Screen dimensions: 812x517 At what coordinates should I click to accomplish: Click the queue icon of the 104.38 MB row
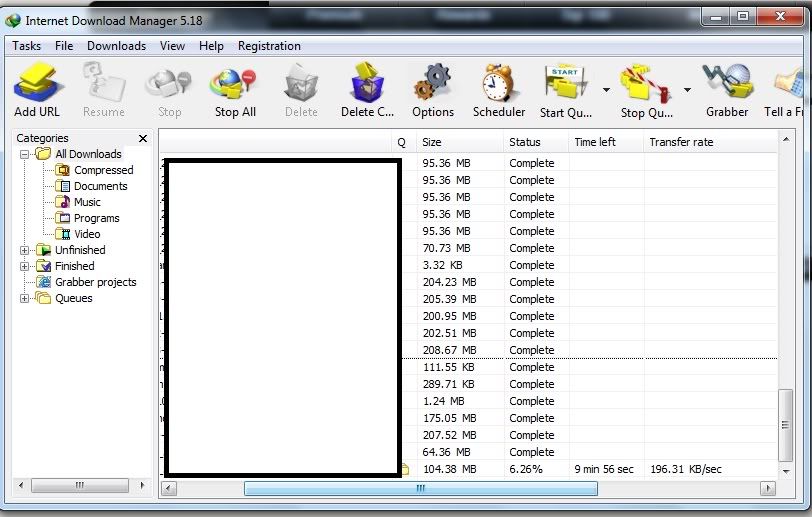pyautogui.click(x=406, y=469)
